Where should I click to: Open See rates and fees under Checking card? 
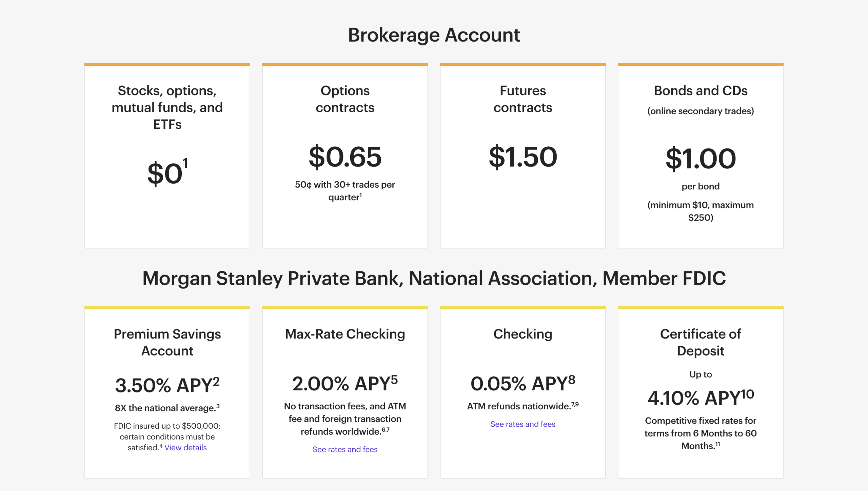(522, 424)
